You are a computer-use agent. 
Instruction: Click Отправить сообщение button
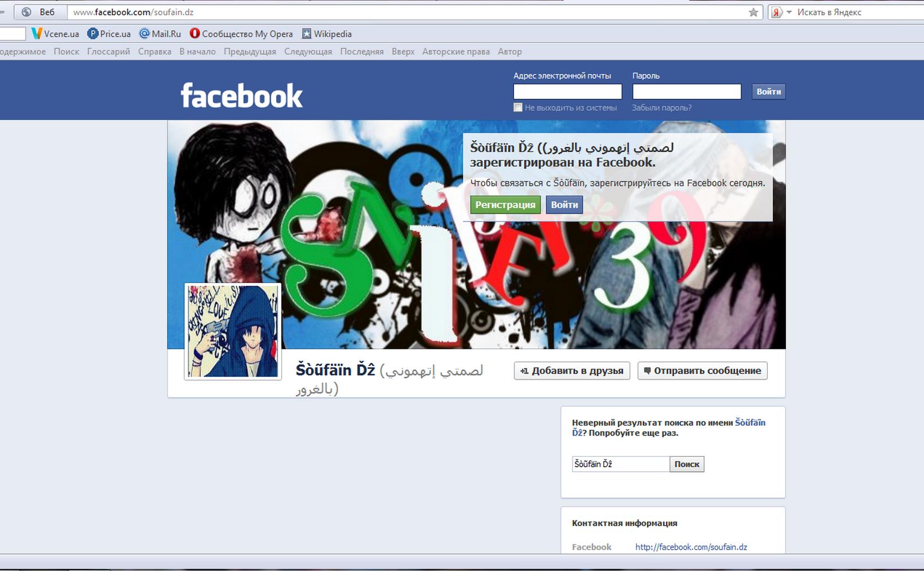click(702, 371)
